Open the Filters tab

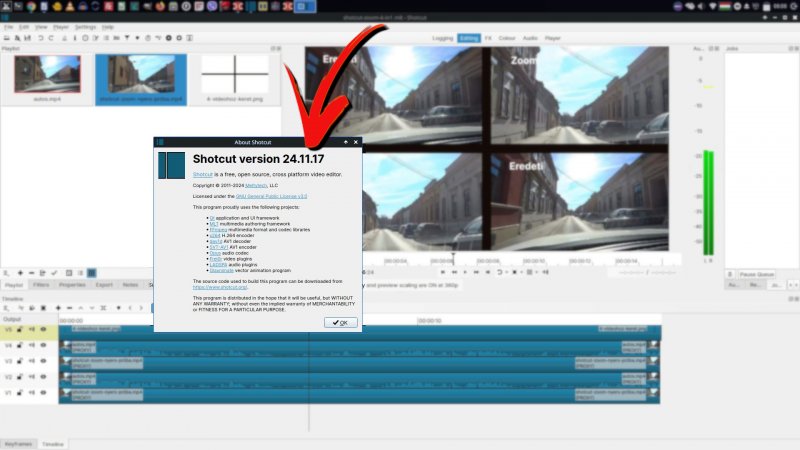pyautogui.click(x=41, y=285)
